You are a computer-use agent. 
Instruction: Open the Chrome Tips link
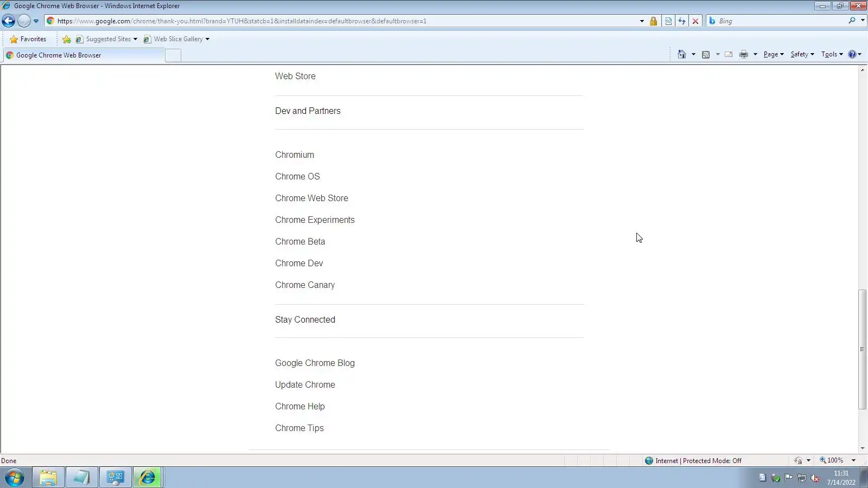coord(299,428)
